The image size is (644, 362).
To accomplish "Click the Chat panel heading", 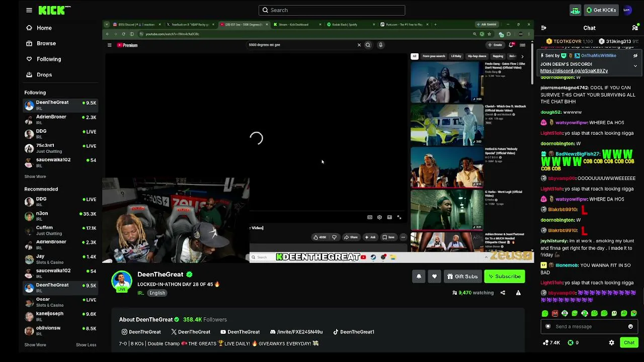I will (589, 28).
